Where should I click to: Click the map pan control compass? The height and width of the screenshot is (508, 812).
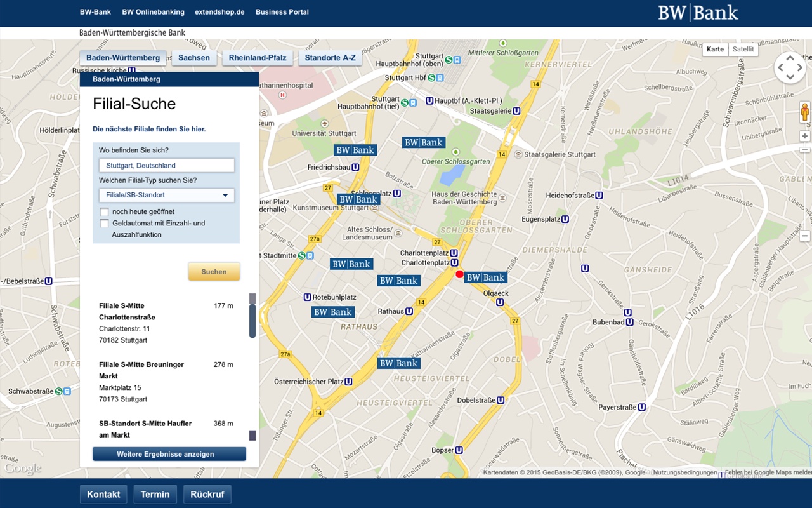pos(790,67)
